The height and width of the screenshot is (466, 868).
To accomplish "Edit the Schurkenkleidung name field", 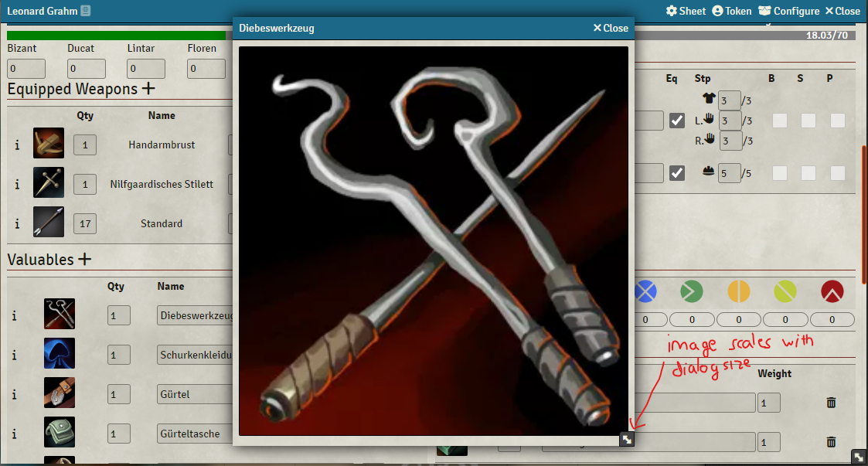I will point(195,355).
